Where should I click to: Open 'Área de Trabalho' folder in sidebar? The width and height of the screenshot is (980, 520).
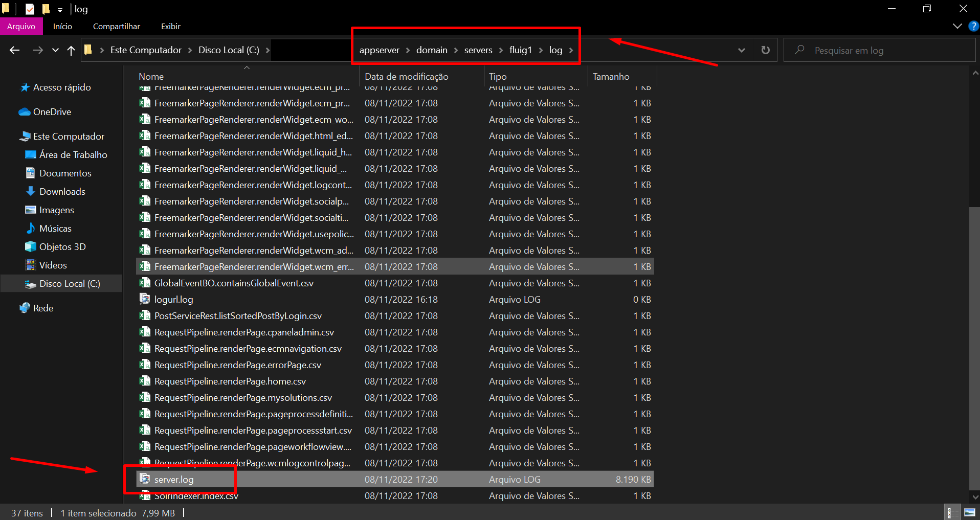click(73, 155)
